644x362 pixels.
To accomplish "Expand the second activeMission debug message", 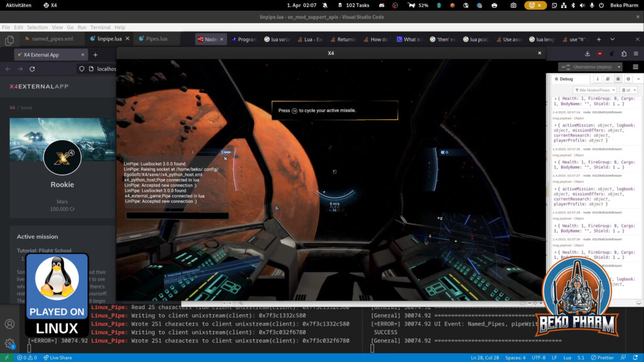I will pyautogui.click(x=555, y=189).
